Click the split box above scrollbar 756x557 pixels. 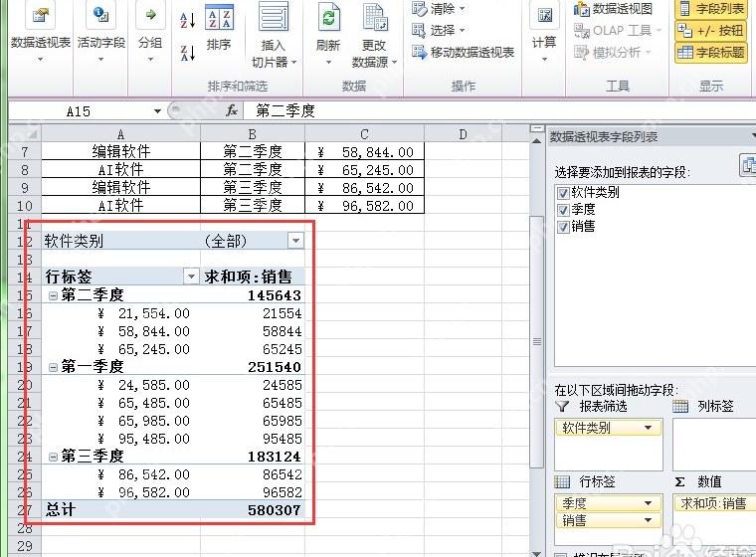click(x=536, y=128)
